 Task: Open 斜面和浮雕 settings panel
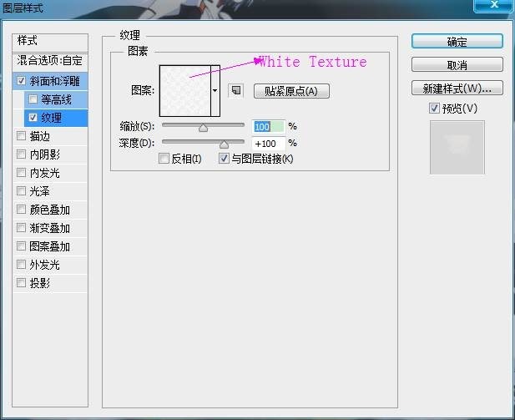55,81
